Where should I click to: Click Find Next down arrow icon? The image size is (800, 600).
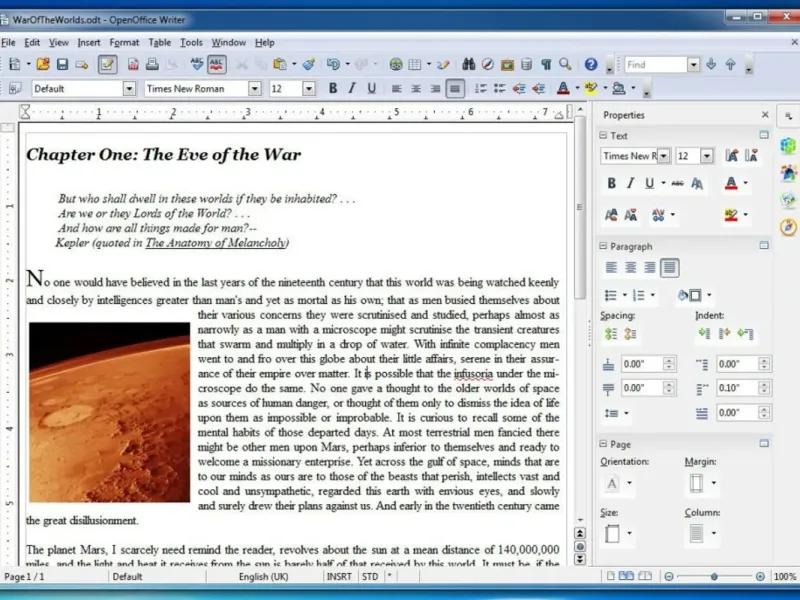point(711,64)
